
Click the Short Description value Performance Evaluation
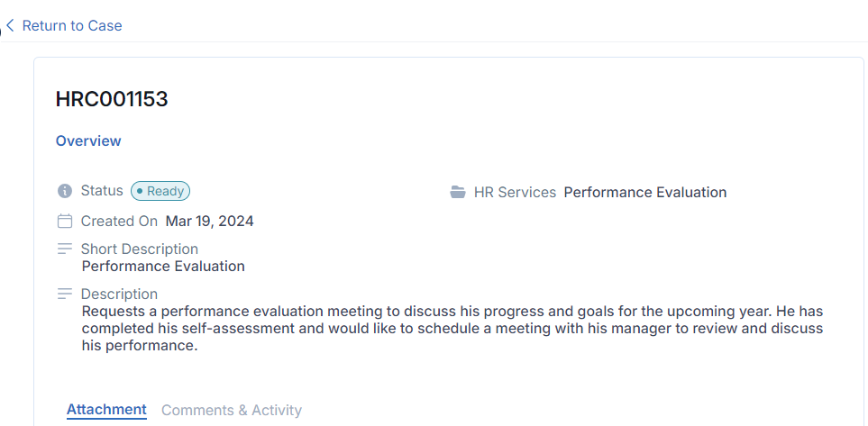(x=163, y=266)
